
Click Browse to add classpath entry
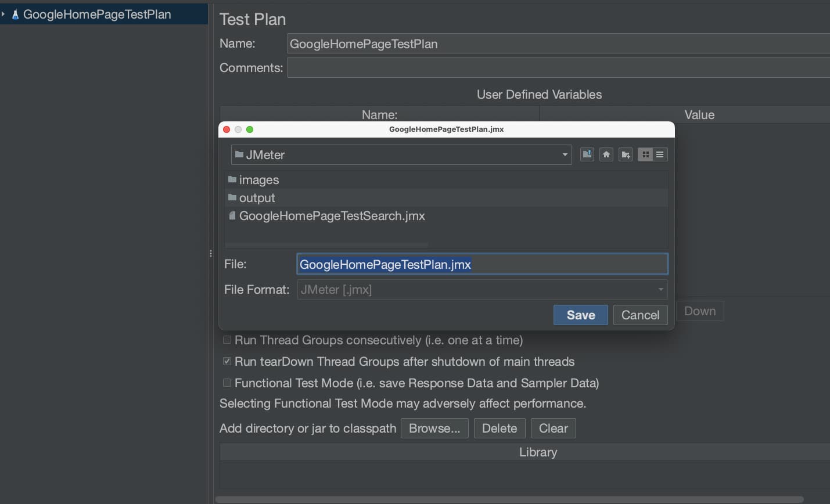(x=434, y=429)
